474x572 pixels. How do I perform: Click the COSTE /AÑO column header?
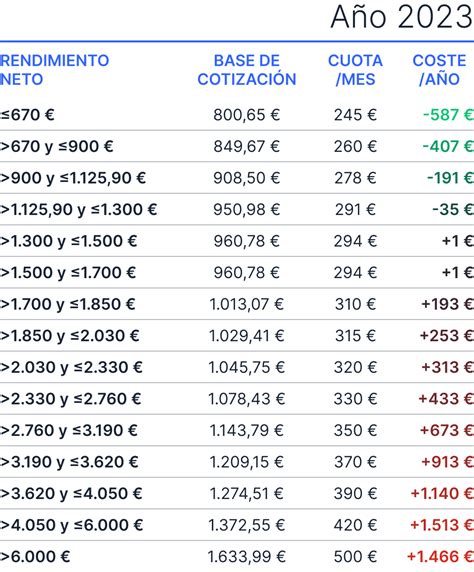click(x=439, y=70)
